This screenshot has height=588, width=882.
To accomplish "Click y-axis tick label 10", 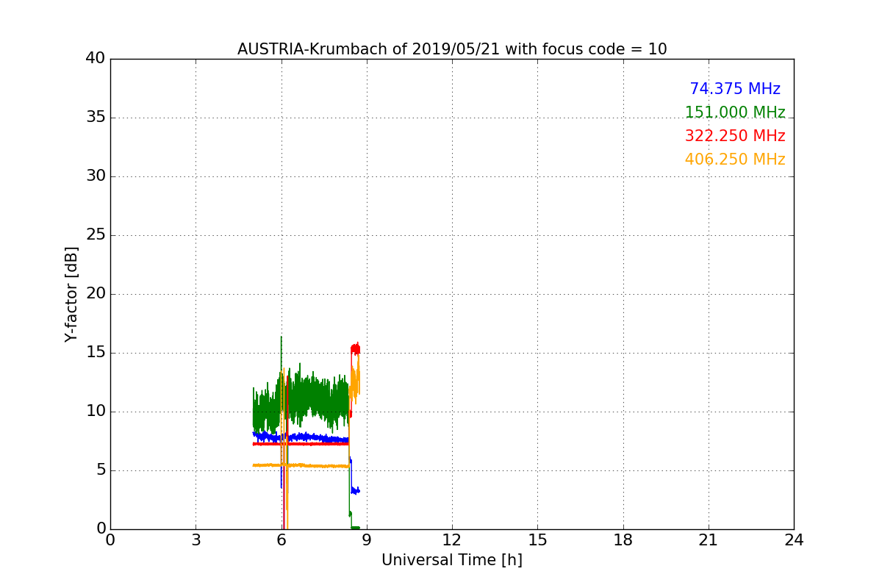I will (x=96, y=412).
